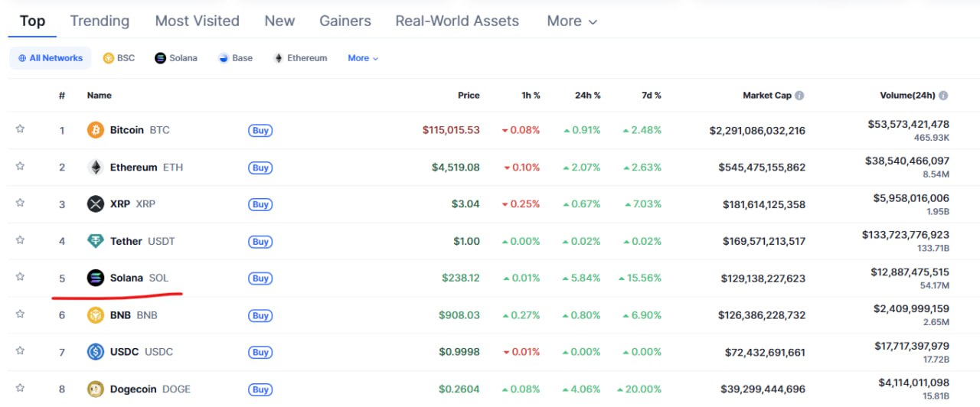Viewport: 980px width, 407px height.
Task: Click the BNB coin logo
Action: click(x=96, y=314)
